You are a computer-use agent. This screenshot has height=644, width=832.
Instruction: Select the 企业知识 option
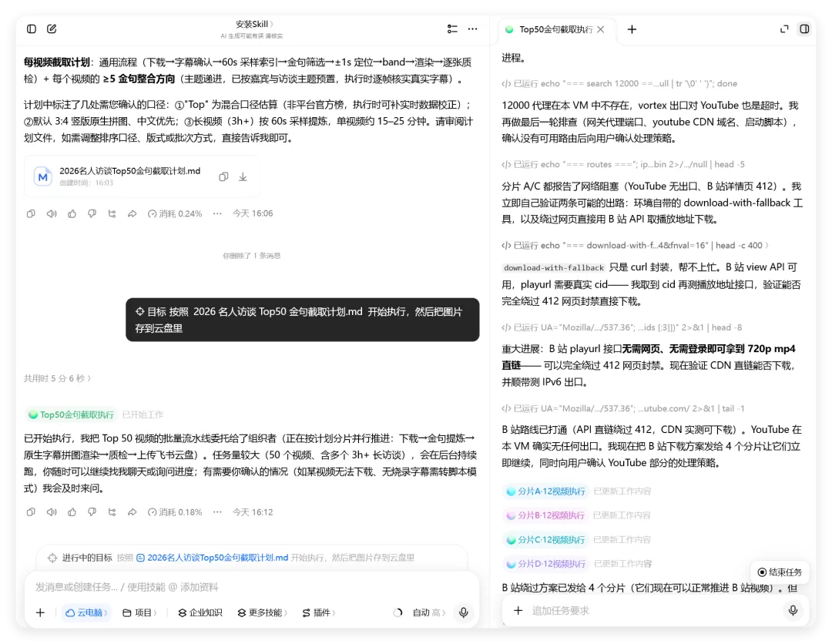(200, 613)
